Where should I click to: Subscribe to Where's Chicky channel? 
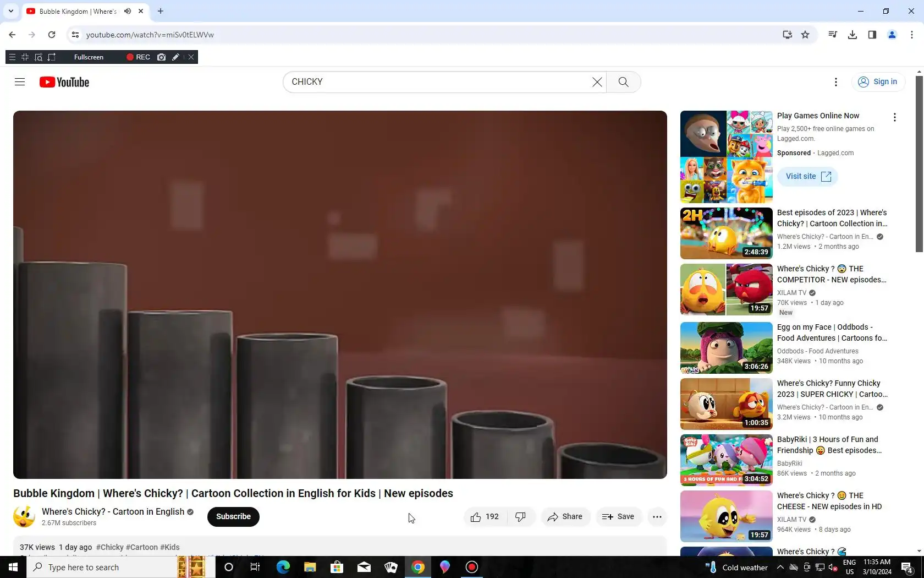click(233, 517)
